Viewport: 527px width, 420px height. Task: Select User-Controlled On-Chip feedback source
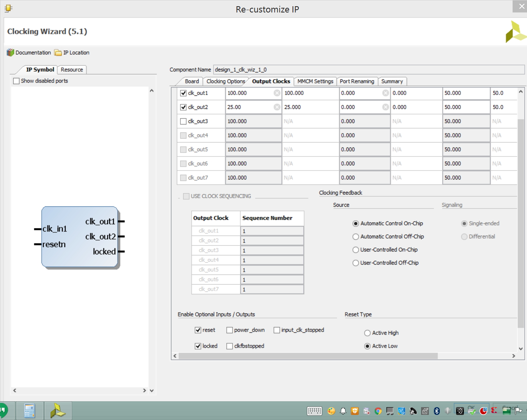point(356,250)
